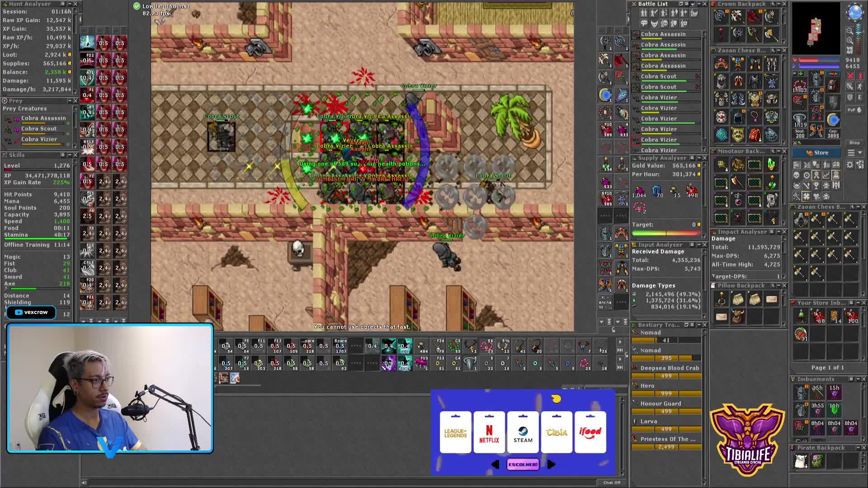This screenshot has height=488, width=868.
Task: Click the four-leaf clover icon
Action: point(807,196)
